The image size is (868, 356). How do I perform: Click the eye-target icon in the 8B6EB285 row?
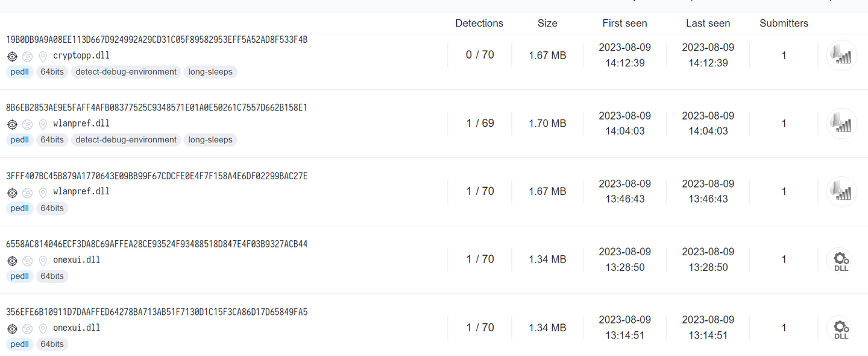(x=12, y=124)
